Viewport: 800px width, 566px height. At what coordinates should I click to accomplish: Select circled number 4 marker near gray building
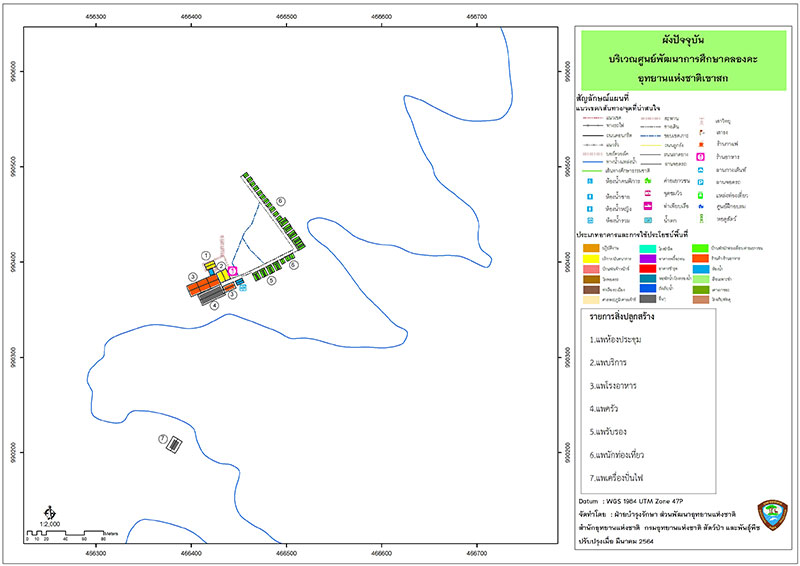[x=215, y=306]
